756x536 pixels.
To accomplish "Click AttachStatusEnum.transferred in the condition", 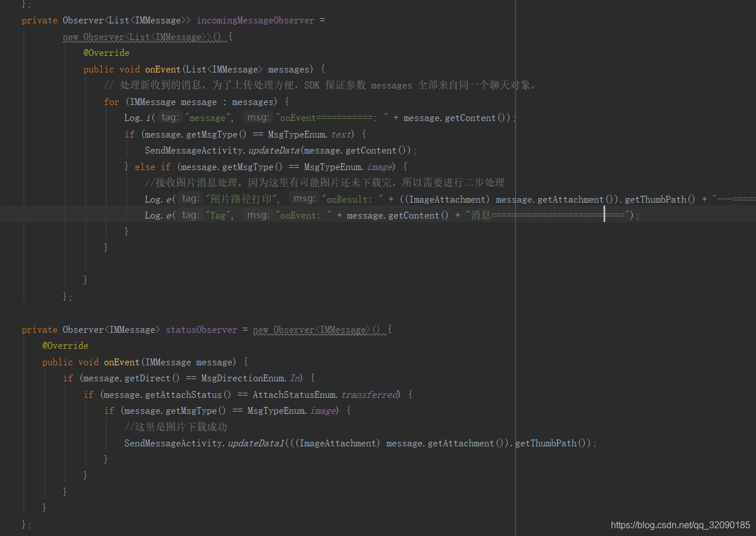I will [x=325, y=395].
